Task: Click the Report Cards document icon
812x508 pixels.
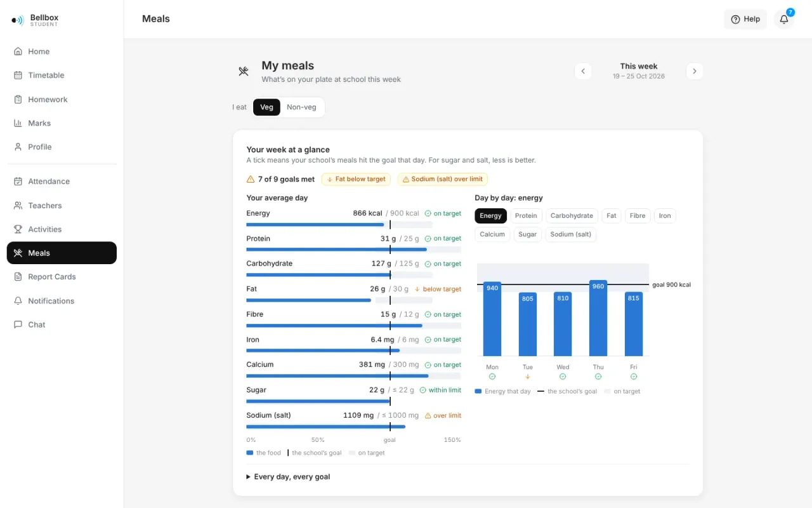Action: (18, 277)
